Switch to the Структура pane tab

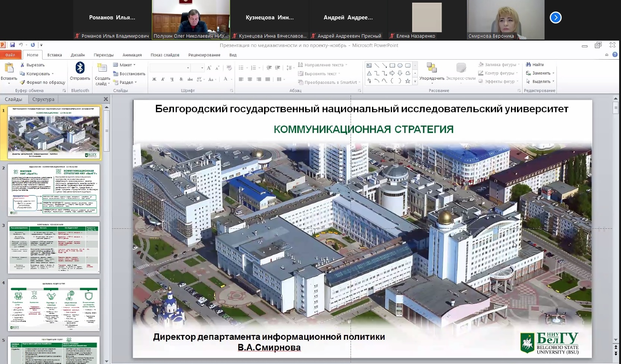pyautogui.click(x=43, y=99)
